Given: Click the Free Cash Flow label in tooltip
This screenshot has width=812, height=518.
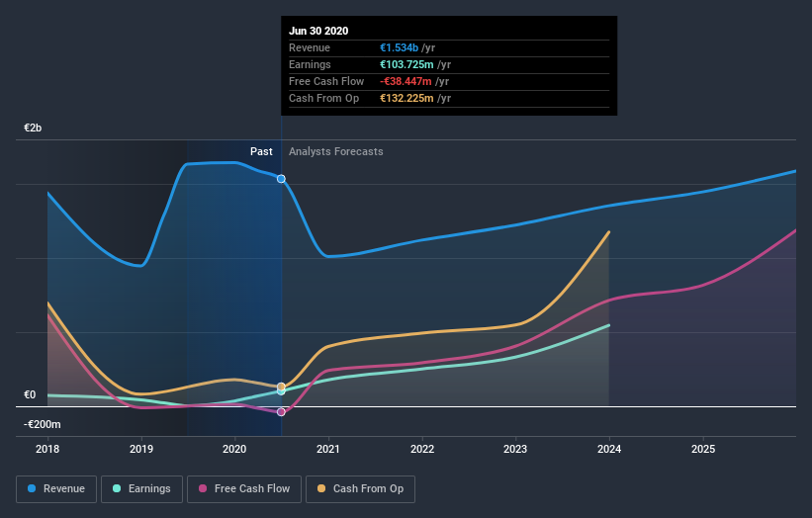Looking at the screenshot, I should point(326,81).
